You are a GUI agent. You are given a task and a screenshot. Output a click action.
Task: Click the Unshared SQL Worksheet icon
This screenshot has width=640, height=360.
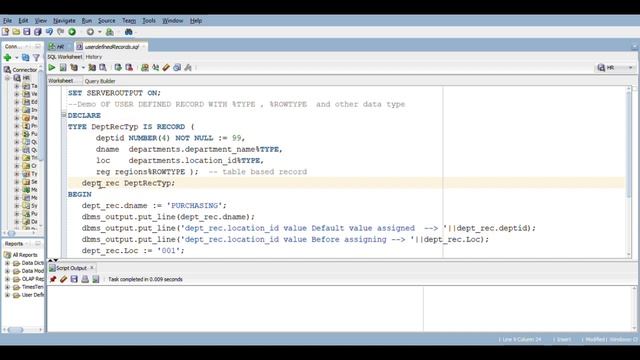pyautogui.click(x=144, y=67)
